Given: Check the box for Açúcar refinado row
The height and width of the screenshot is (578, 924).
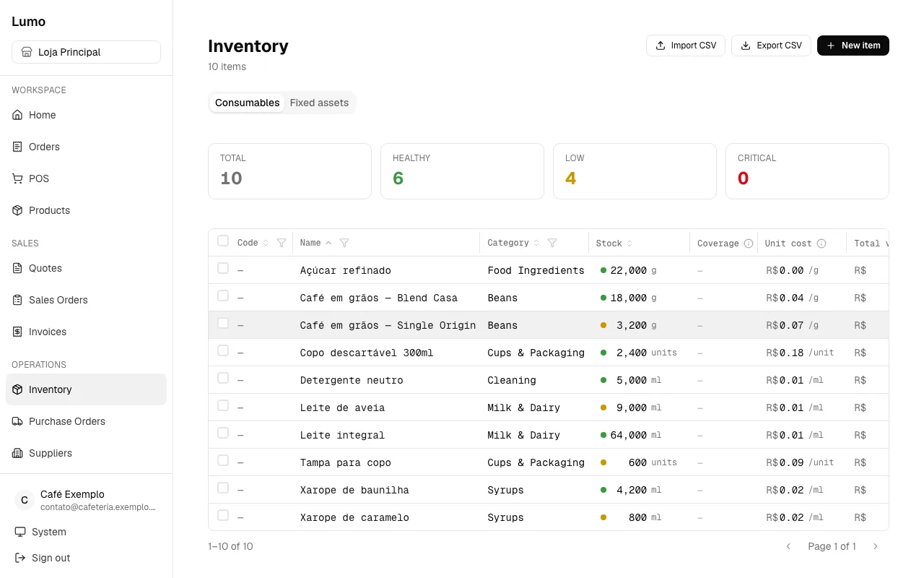Looking at the screenshot, I should pyautogui.click(x=223, y=268).
